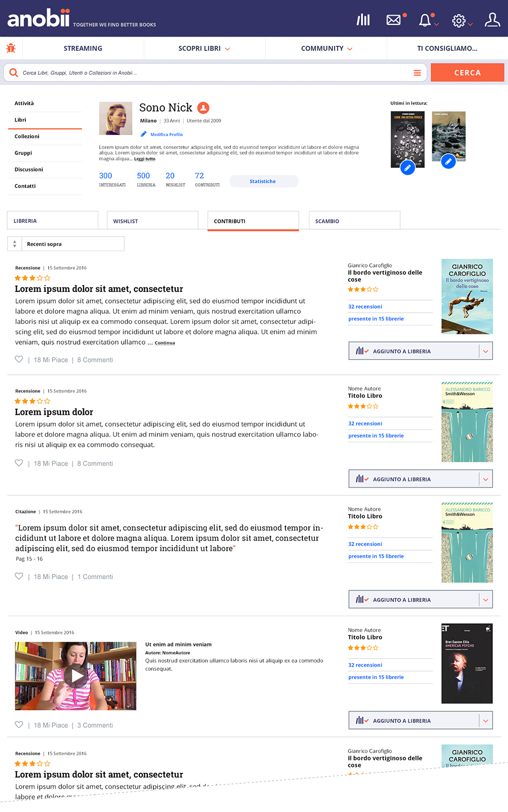Screen dimensions: 508x812
Task: Select Collezioni in the sidebar menu
Action: coord(45,136)
